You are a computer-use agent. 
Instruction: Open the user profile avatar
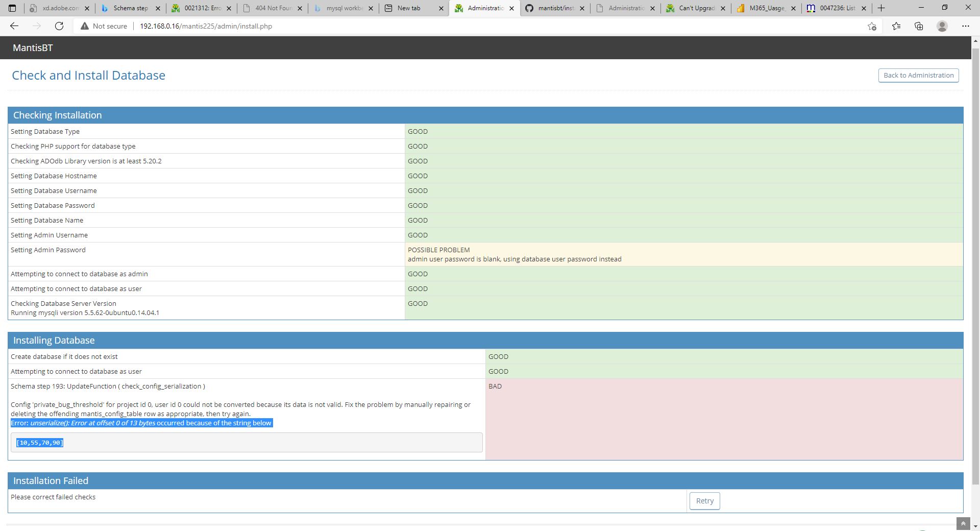point(942,26)
